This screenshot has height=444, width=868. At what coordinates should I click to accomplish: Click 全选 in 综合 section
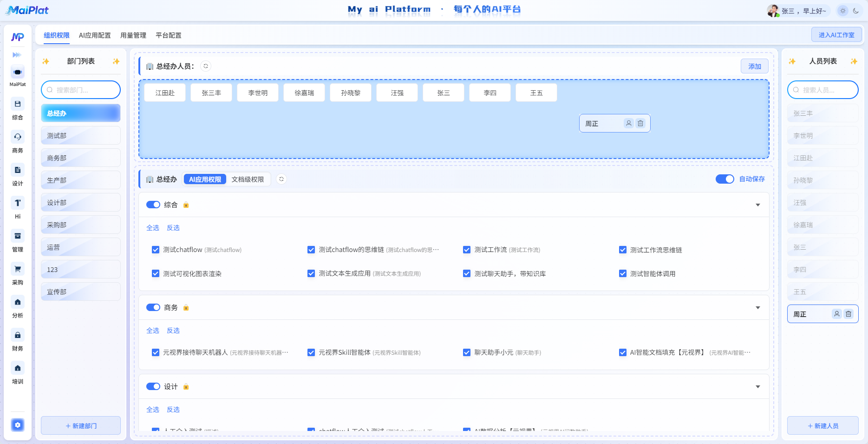tap(153, 228)
